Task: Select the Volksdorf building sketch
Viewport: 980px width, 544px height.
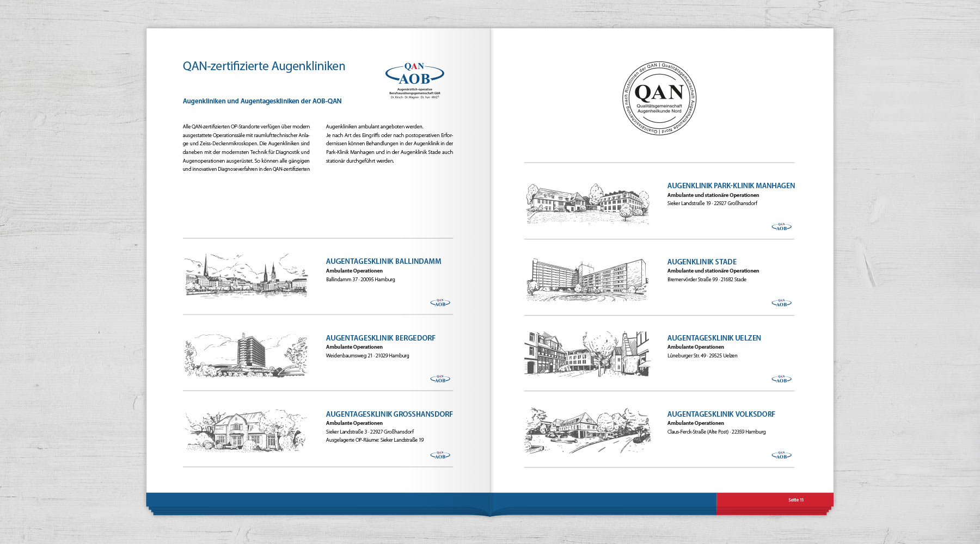Action: (x=587, y=430)
